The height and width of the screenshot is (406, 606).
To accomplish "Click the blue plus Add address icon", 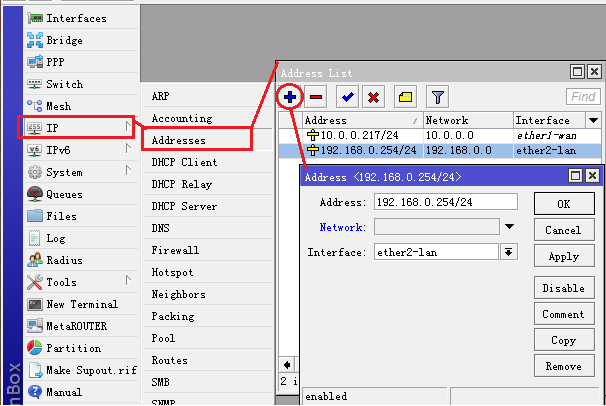I will coord(289,97).
